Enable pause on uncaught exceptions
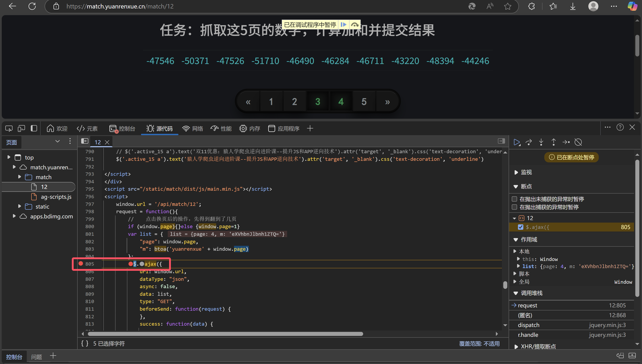The height and width of the screenshot is (364, 642). (514, 199)
